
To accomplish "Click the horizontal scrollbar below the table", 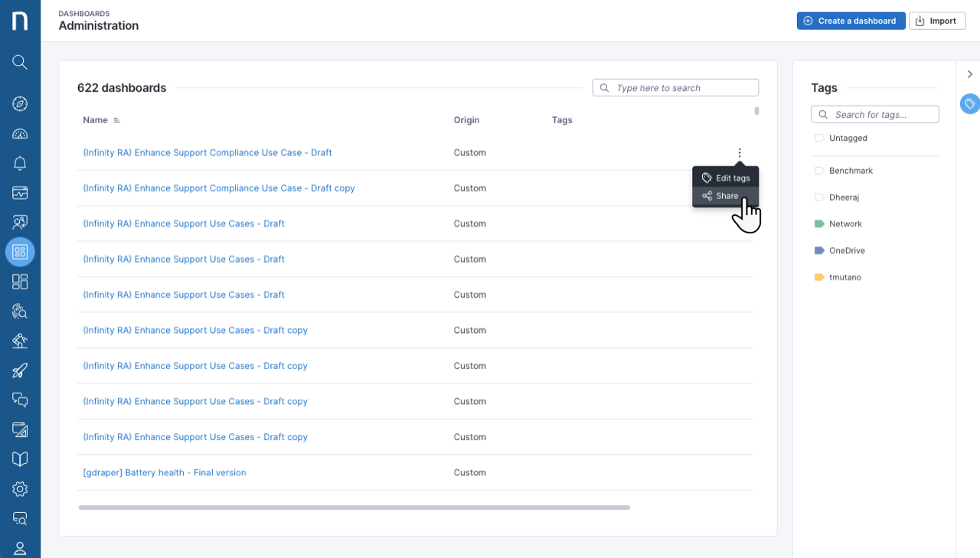I will pos(354,507).
